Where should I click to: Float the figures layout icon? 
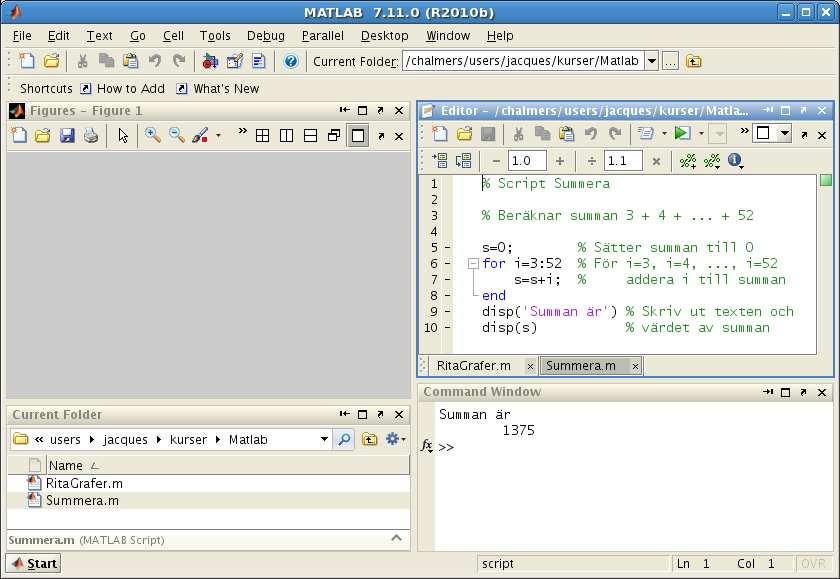click(334, 136)
